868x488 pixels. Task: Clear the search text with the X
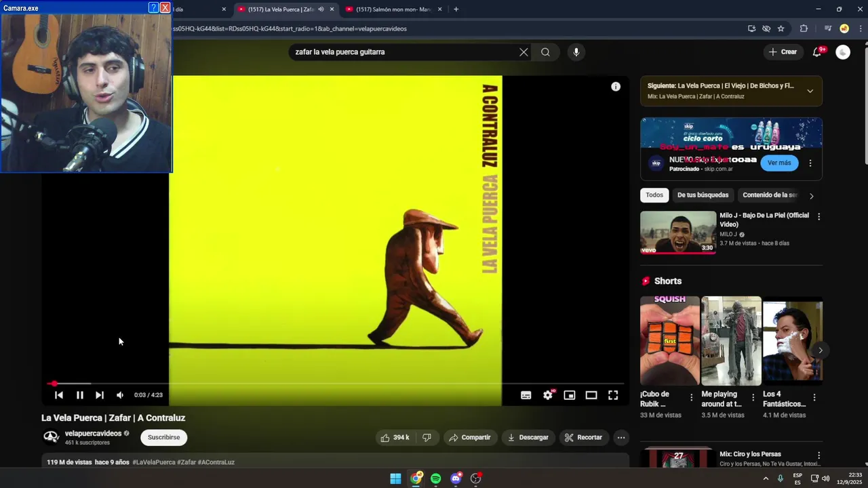click(524, 52)
